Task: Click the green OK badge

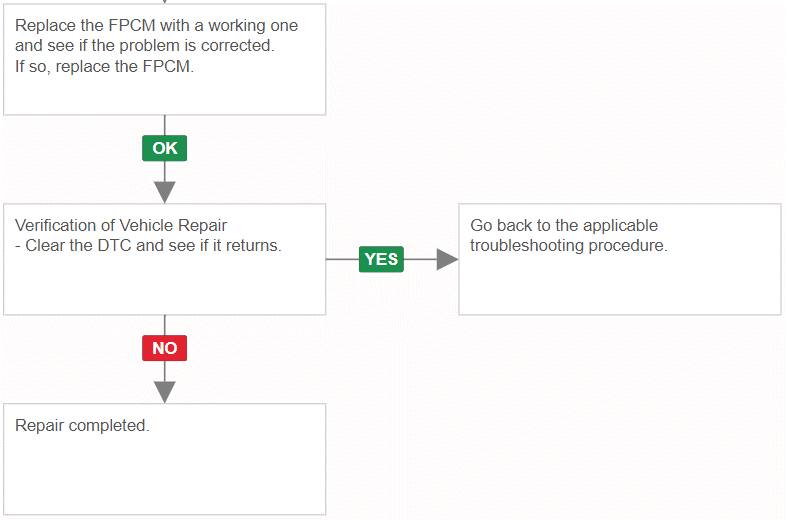Action: click(x=165, y=148)
